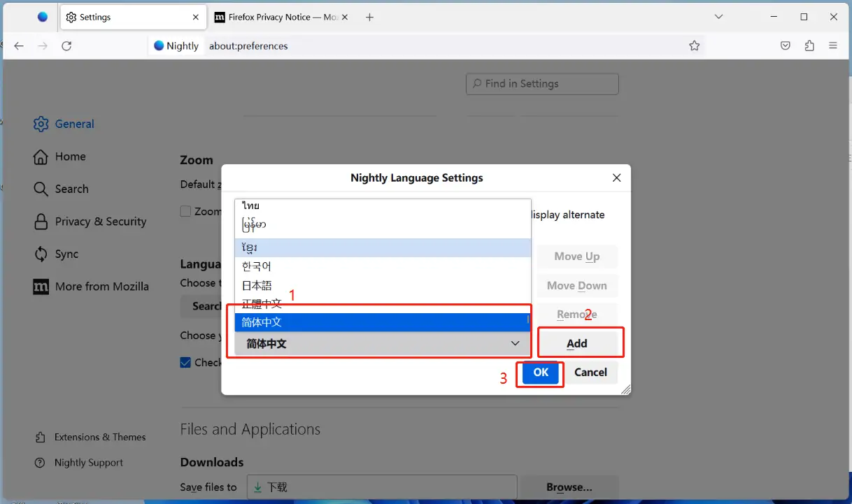The height and width of the screenshot is (504, 852).
Task: Click the bookmark star in address bar
Action: click(x=694, y=45)
